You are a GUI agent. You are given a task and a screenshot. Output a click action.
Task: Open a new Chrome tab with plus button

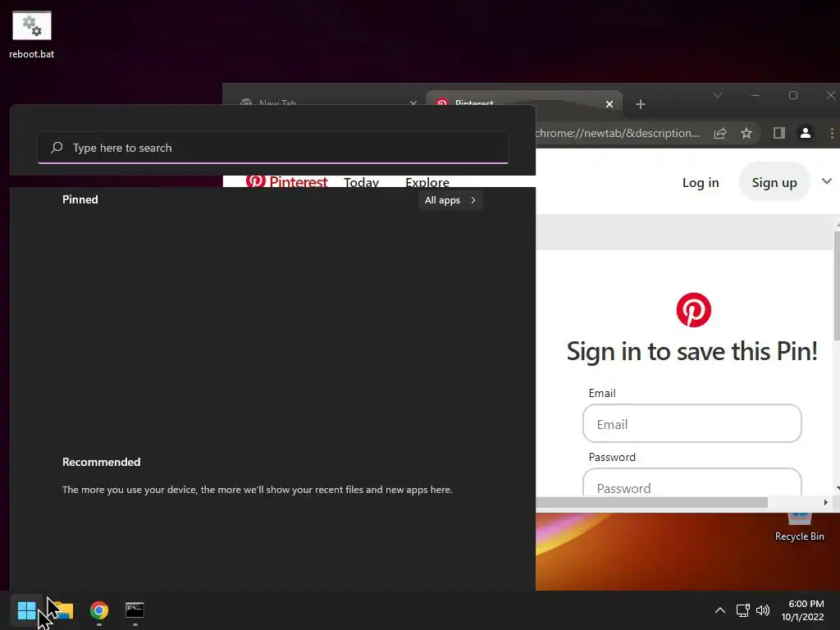pos(640,104)
